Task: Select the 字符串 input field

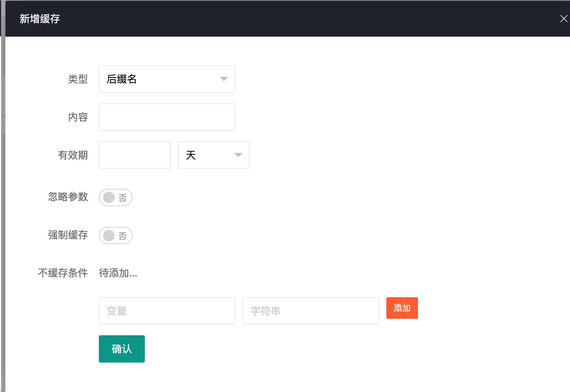Action: 311,311
